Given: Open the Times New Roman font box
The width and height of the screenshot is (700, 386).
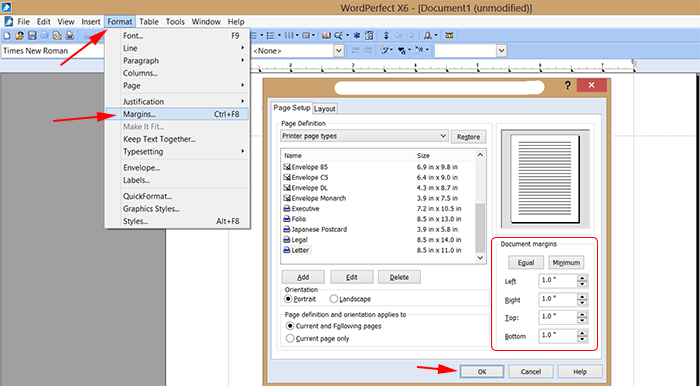Looking at the screenshot, I should [x=53, y=51].
